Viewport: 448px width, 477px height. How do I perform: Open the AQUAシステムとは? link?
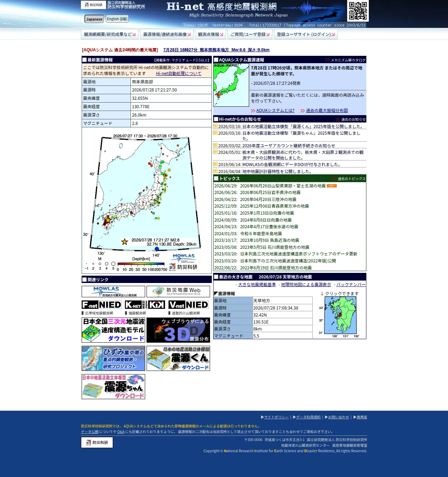(275, 111)
